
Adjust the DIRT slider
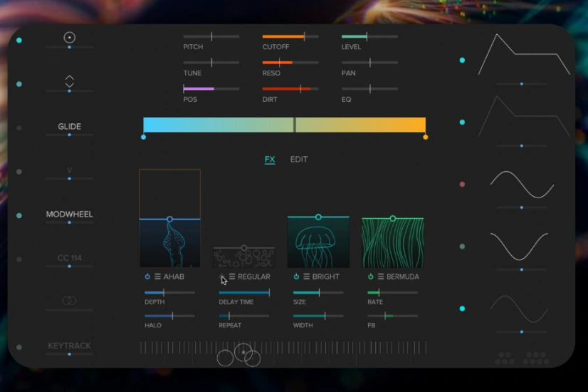(290, 88)
